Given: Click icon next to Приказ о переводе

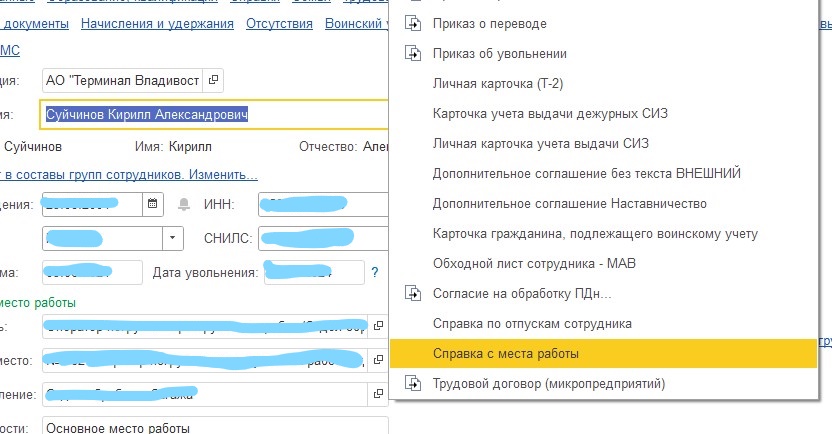Looking at the screenshot, I should [x=412, y=23].
